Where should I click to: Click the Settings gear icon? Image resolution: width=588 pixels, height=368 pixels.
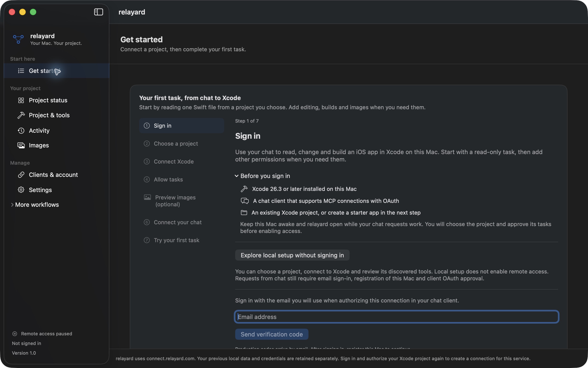(21, 190)
